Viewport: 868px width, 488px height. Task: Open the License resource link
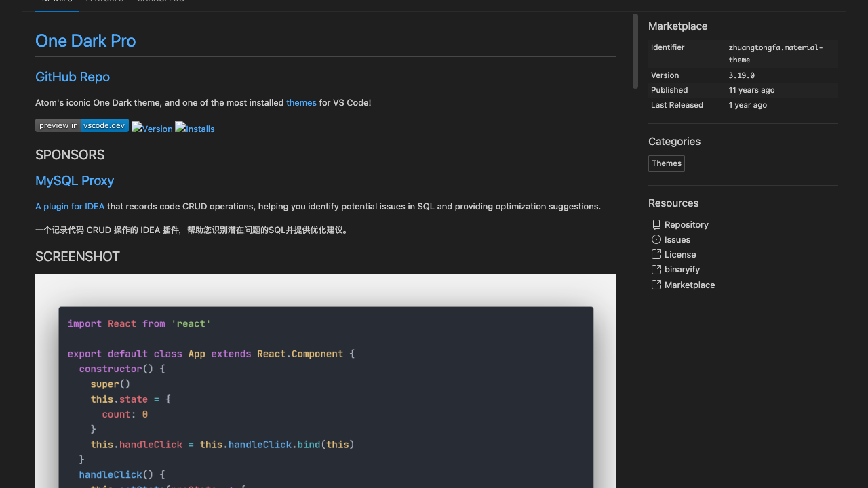click(680, 254)
